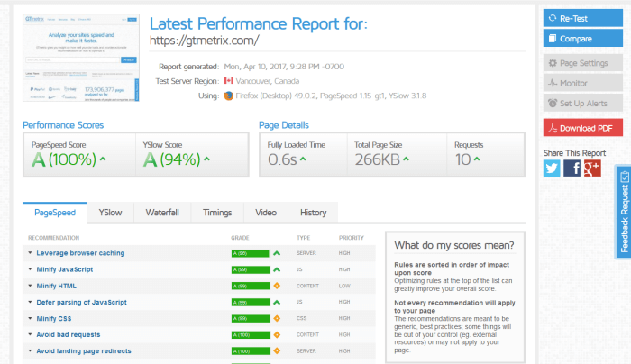The width and height of the screenshot is (631, 364).
Task: Click Minify HTML grade bar
Action: (x=251, y=286)
